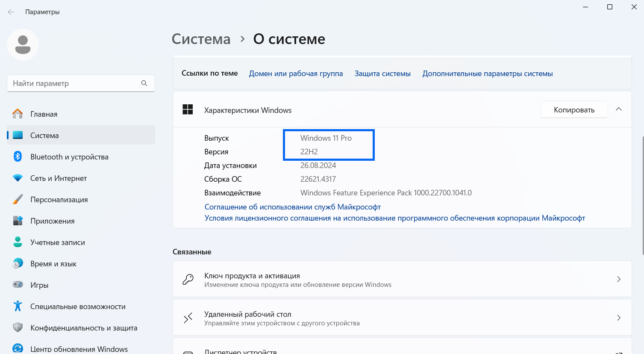
Task: Open the Защита системы link
Action: click(382, 73)
